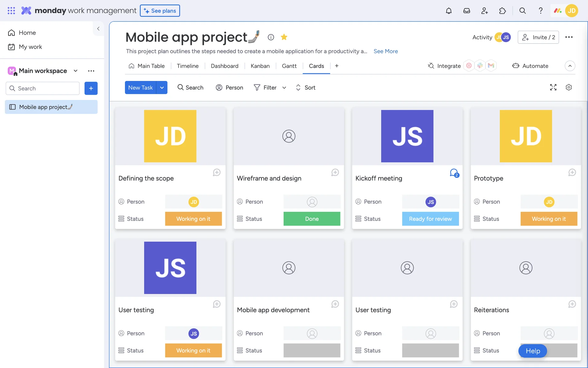Open Cards view settings gear
Viewport: 588px width, 368px height.
(x=569, y=87)
